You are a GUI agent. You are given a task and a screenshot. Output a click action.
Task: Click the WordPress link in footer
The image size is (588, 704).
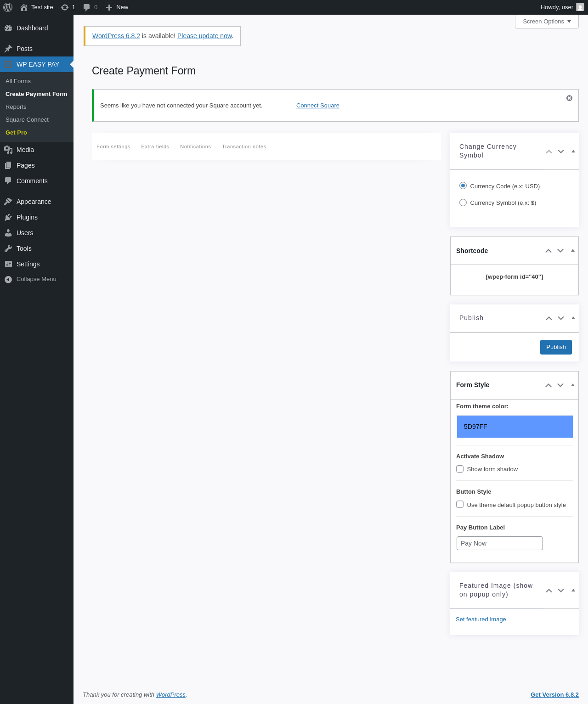[x=171, y=695]
